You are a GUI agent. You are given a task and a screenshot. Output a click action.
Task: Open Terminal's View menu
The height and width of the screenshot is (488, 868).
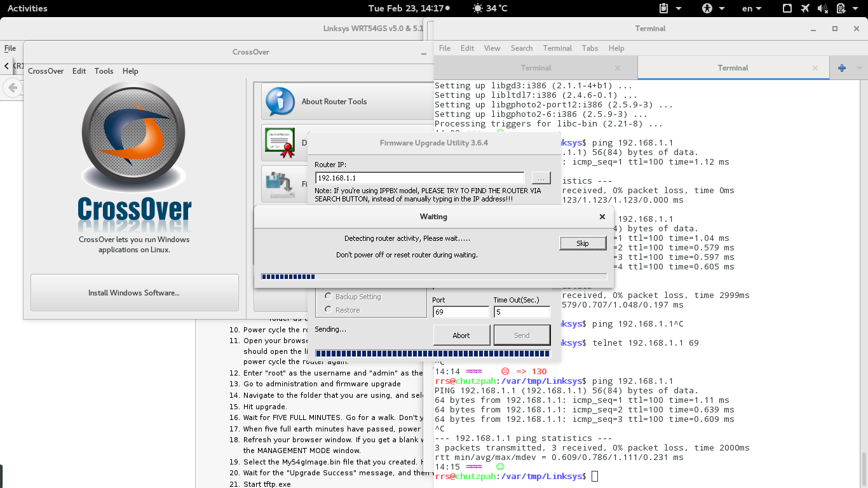492,48
